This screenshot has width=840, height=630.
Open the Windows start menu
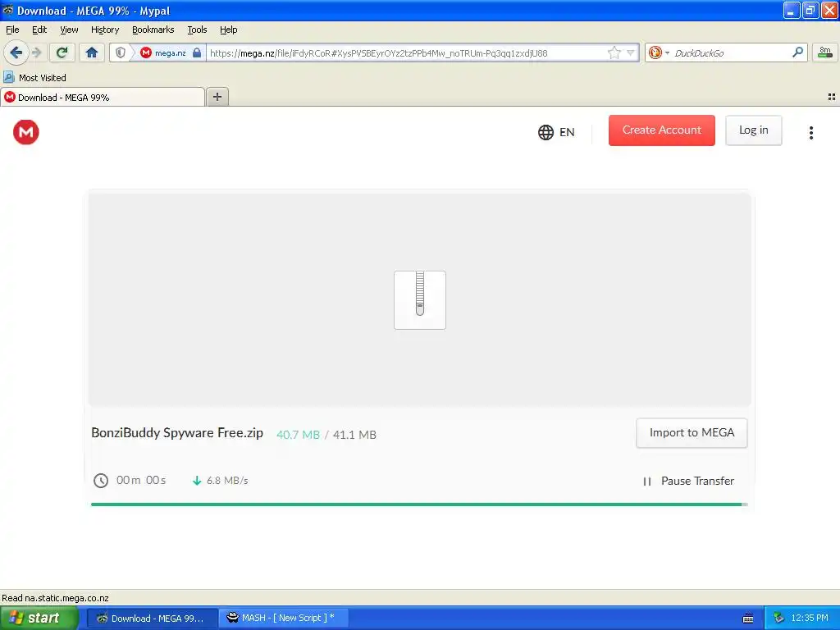(x=39, y=619)
